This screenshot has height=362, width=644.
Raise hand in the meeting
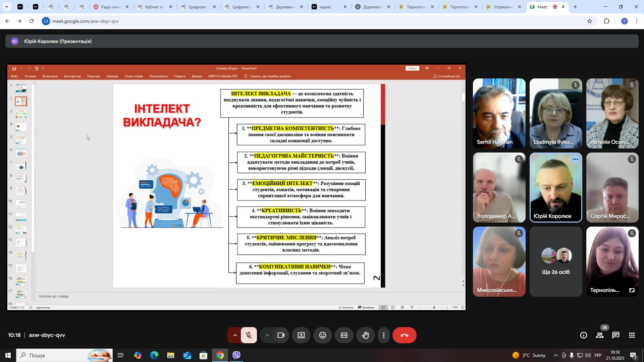pyautogui.click(x=365, y=336)
